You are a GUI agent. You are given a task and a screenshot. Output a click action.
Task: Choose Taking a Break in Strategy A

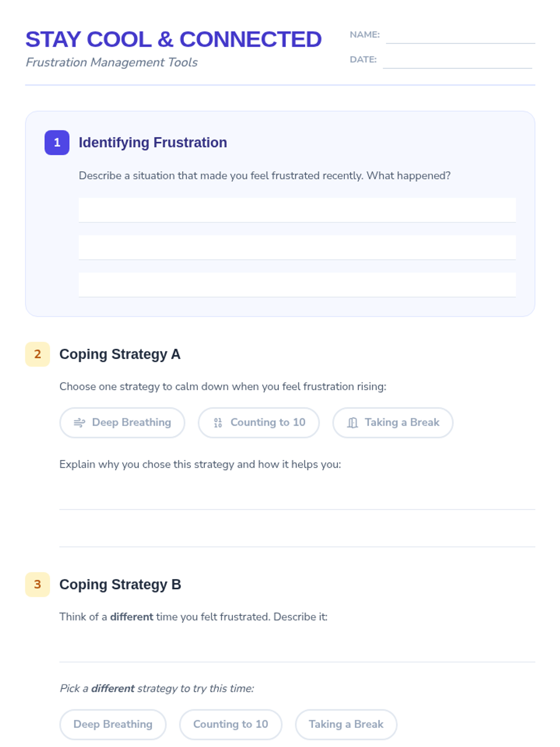393,423
